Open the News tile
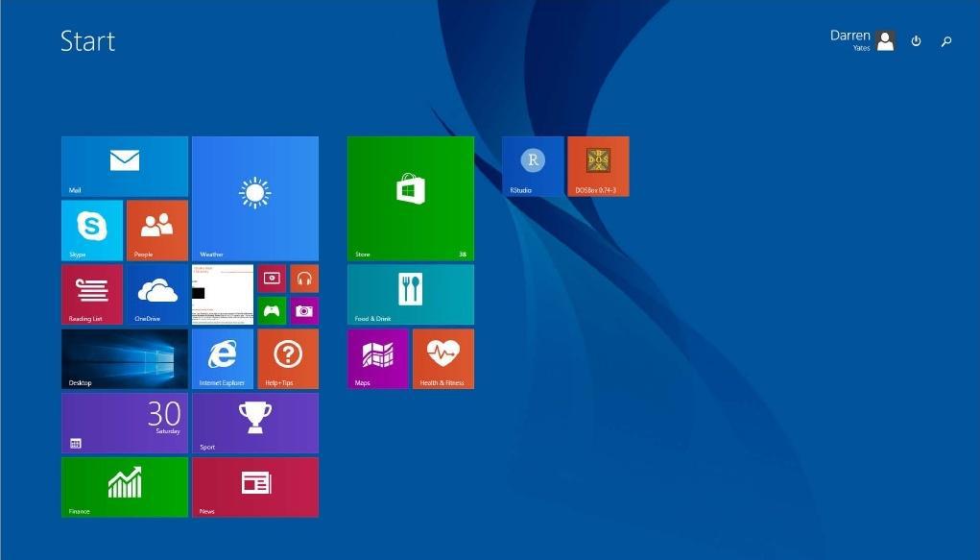980x560 pixels. coord(255,487)
